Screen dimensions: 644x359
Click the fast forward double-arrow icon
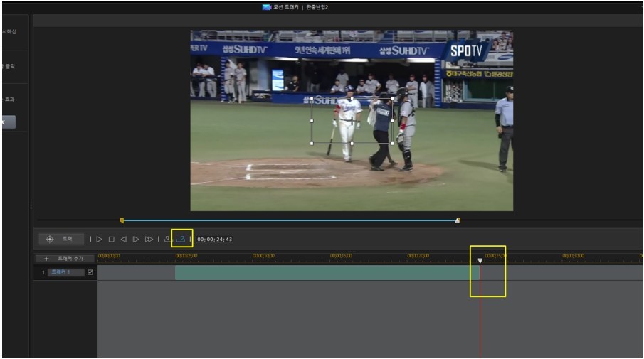click(x=149, y=240)
